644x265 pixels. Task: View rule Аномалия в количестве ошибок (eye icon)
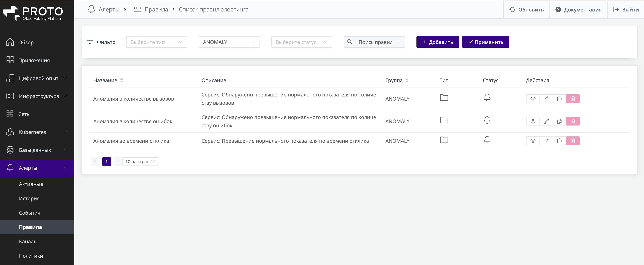coord(533,121)
